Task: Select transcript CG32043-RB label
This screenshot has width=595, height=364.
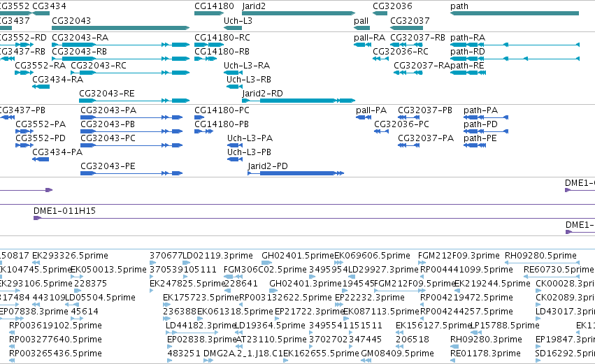Action: (79, 52)
